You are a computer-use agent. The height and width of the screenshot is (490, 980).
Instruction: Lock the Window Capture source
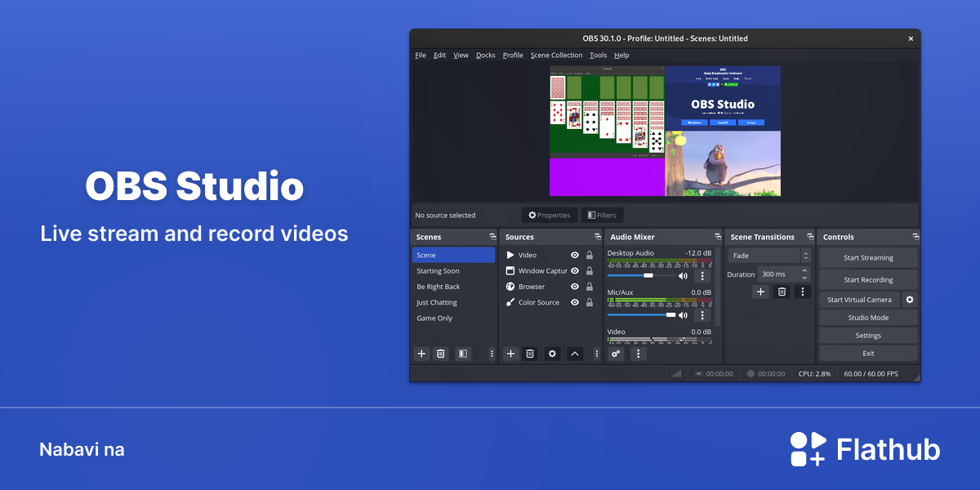point(590,271)
